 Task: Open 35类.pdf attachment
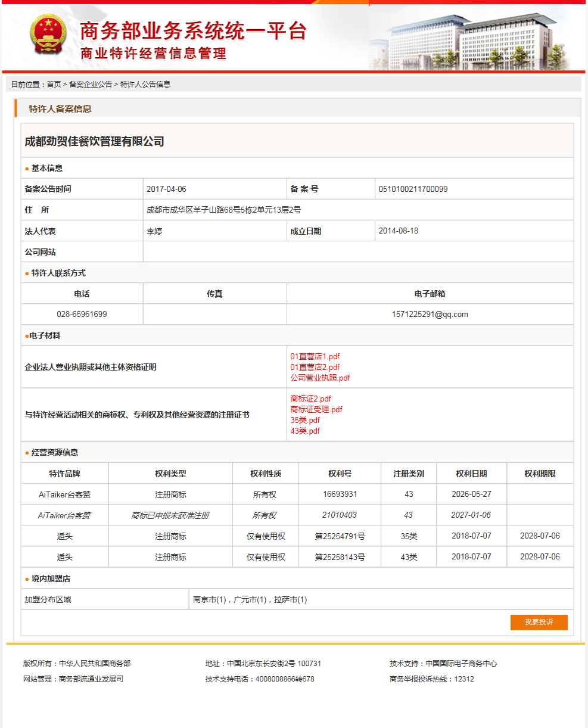(x=305, y=420)
